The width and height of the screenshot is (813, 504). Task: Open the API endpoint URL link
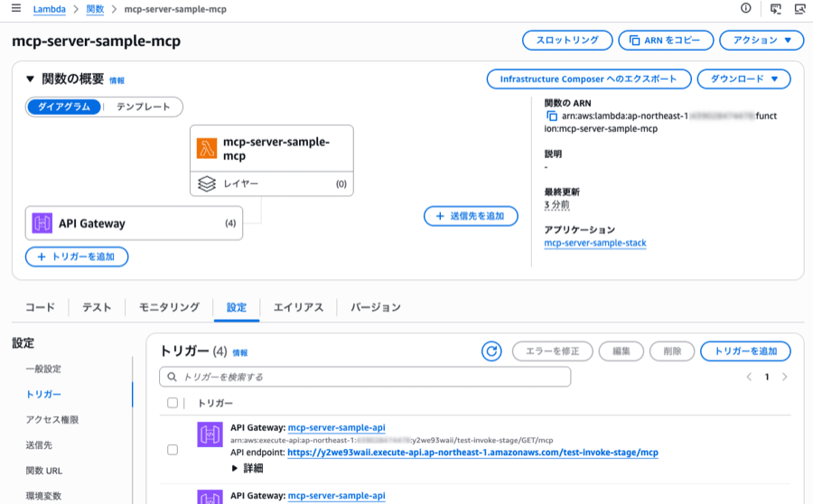472,453
